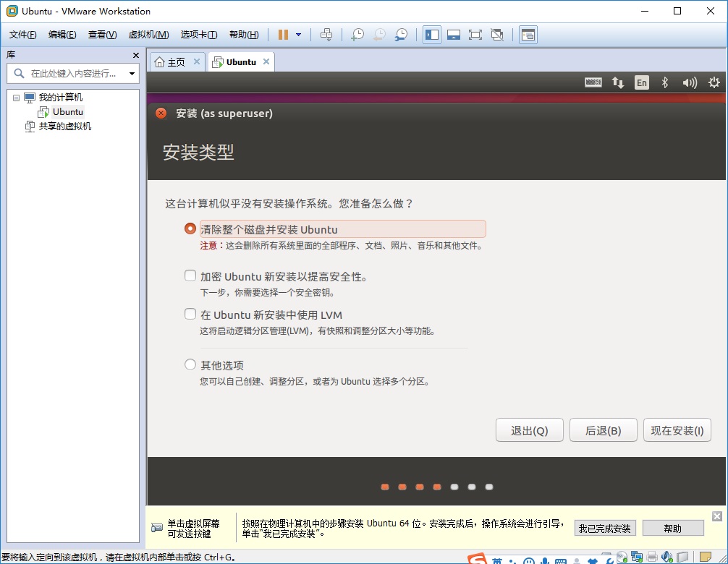Click the sound card status icon
728x564 pixels.
(x=666, y=557)
